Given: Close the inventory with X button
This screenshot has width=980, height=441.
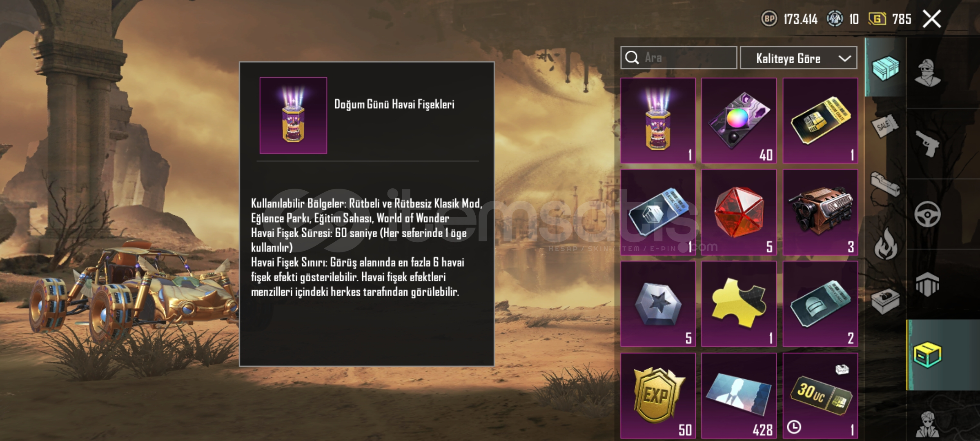Looking at the screenshot, I should (932, 19).
